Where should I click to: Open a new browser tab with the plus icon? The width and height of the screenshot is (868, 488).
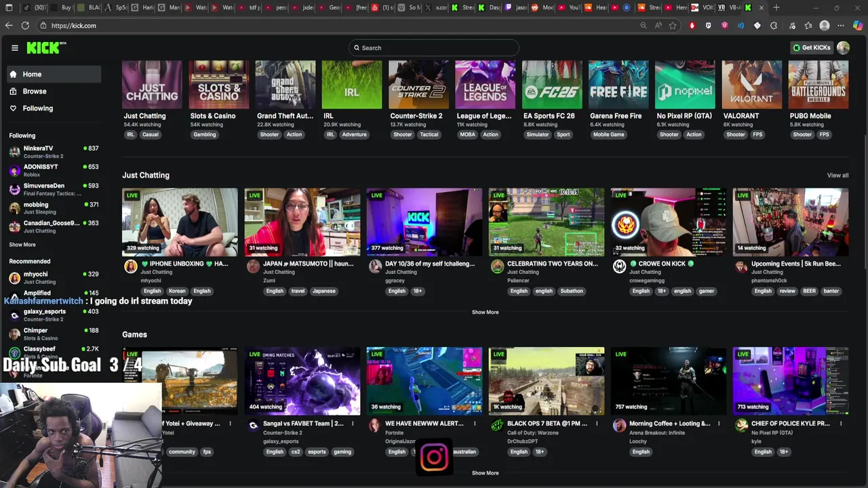(x=776, y=7)
